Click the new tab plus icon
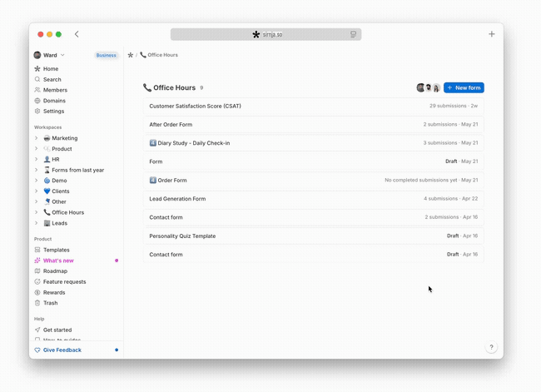541x392 pixels. [x=492, y=34]
